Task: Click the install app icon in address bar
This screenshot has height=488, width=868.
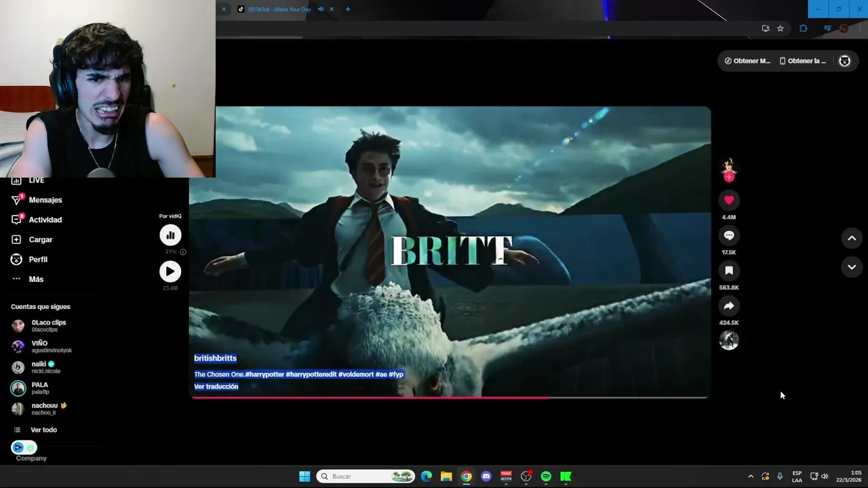Action: tap(766, 28)
